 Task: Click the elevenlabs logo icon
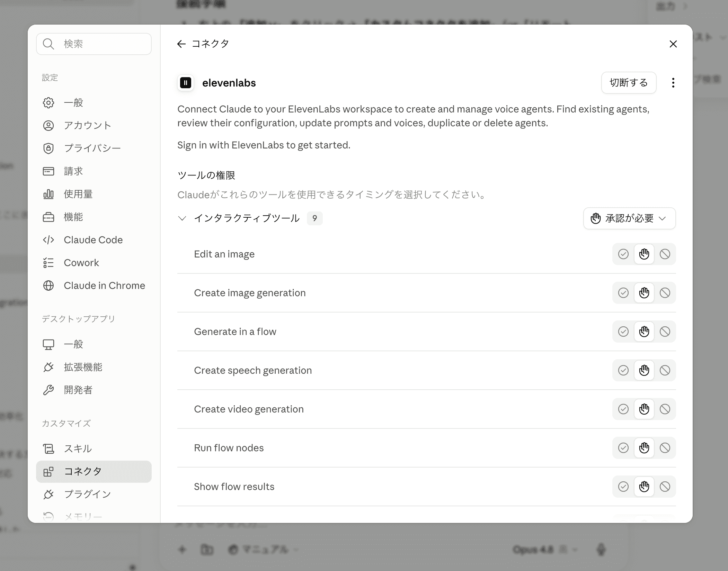point(186,83)
